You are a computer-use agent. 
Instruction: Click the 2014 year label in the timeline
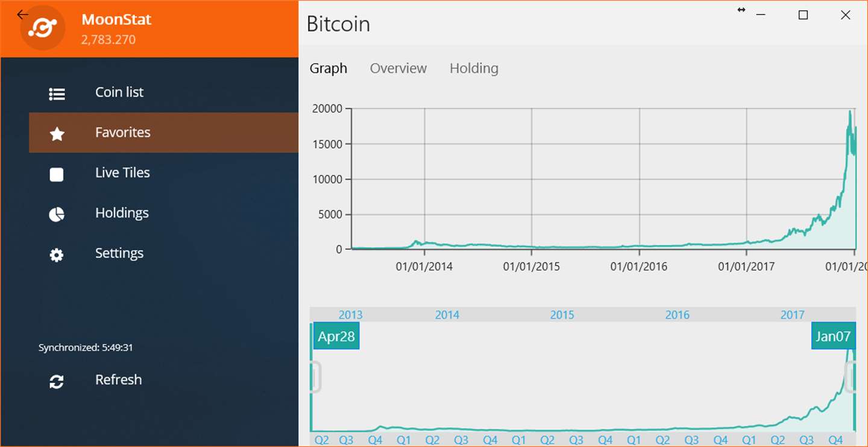pos(447,315)
